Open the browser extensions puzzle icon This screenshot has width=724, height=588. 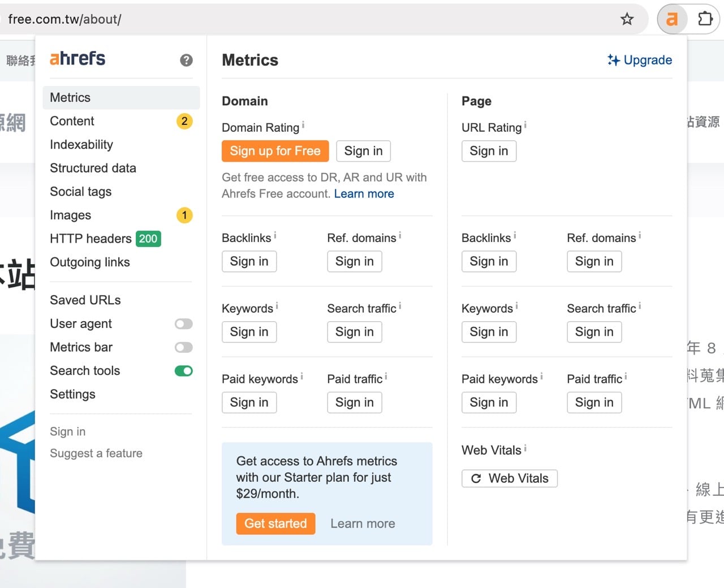(x=705, y=19)
